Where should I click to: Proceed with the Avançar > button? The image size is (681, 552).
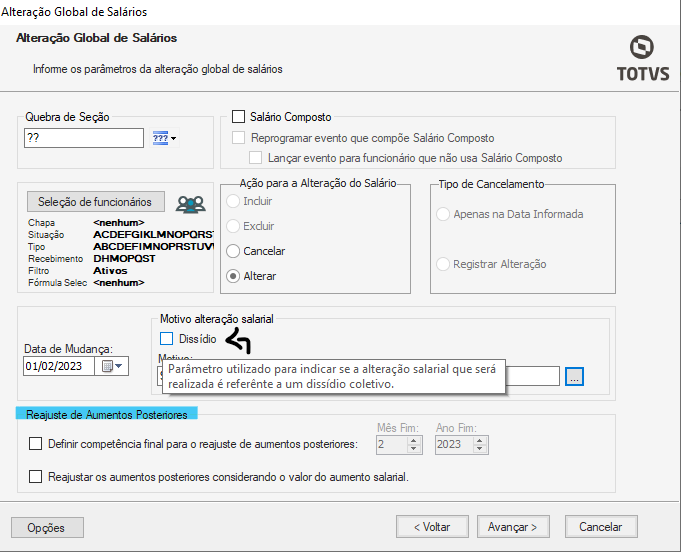point(513,526)
